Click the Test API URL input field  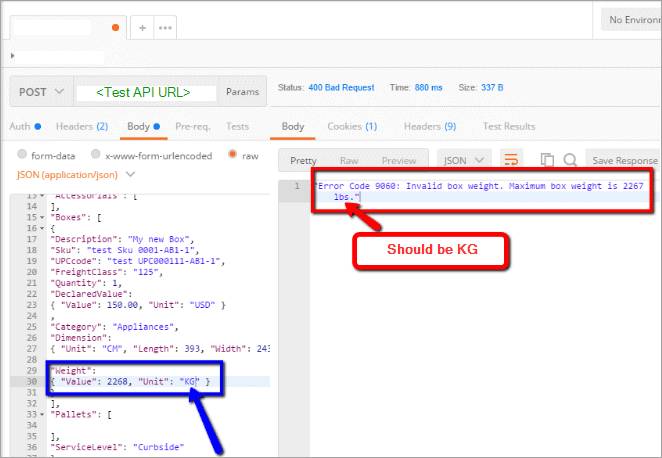pos(146,92)
